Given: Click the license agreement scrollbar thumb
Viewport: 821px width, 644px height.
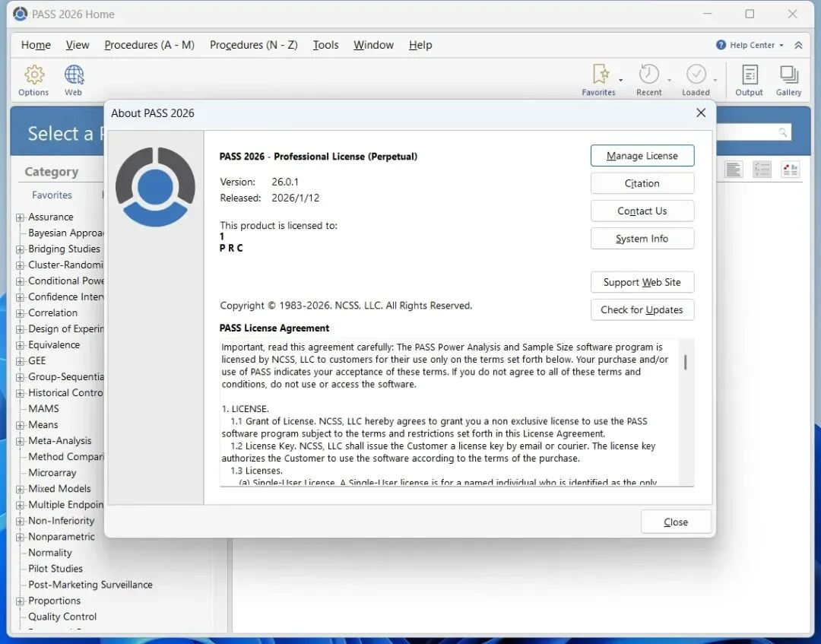Looking at the screenshot, I should point(686,362).
